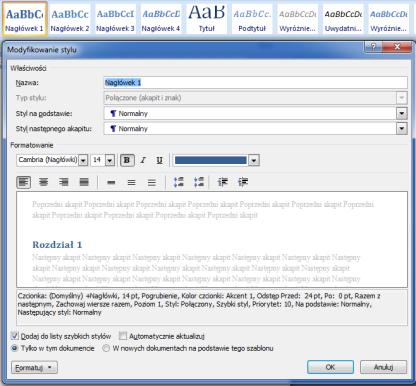Image resolution: width=416 pixels, height=386 pixels.
Task: Close the Modyfikowanie stylu dialog
Action: 397,47
